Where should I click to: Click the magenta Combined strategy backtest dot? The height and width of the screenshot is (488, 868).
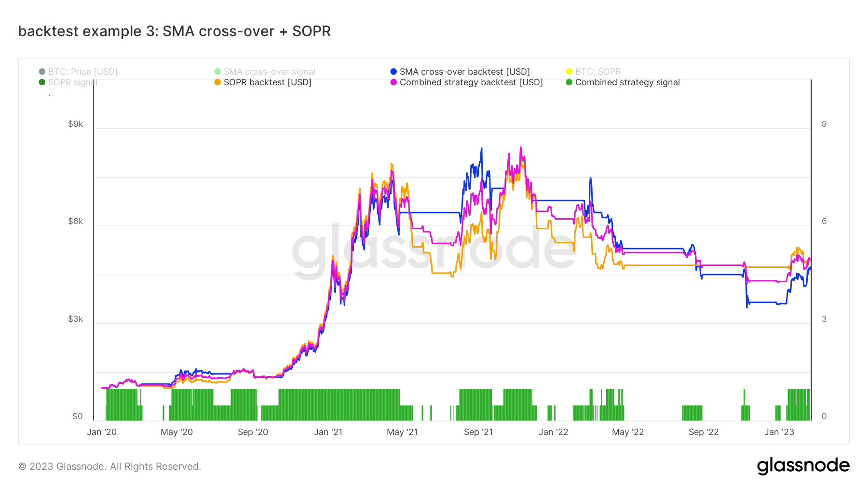click(x=393, y=82)
